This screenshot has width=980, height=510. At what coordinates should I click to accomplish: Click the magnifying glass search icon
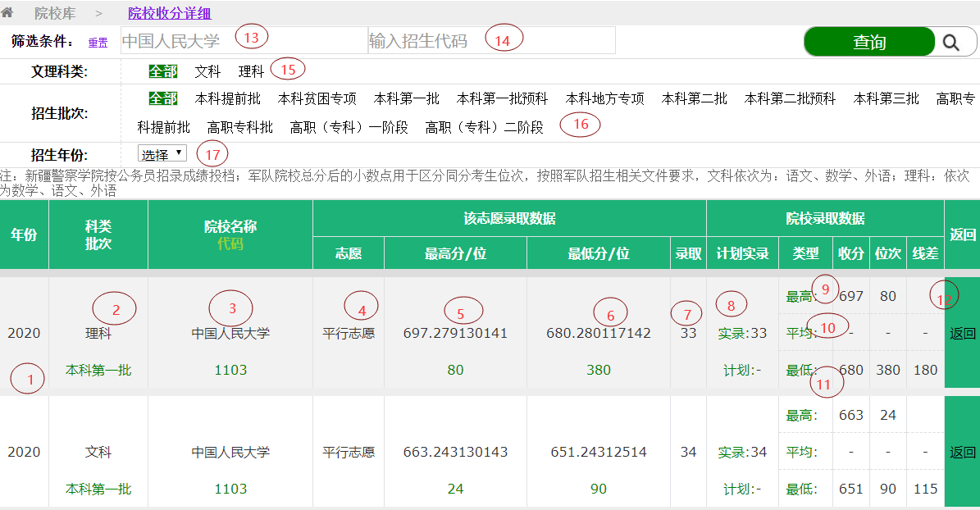(950, 43)
